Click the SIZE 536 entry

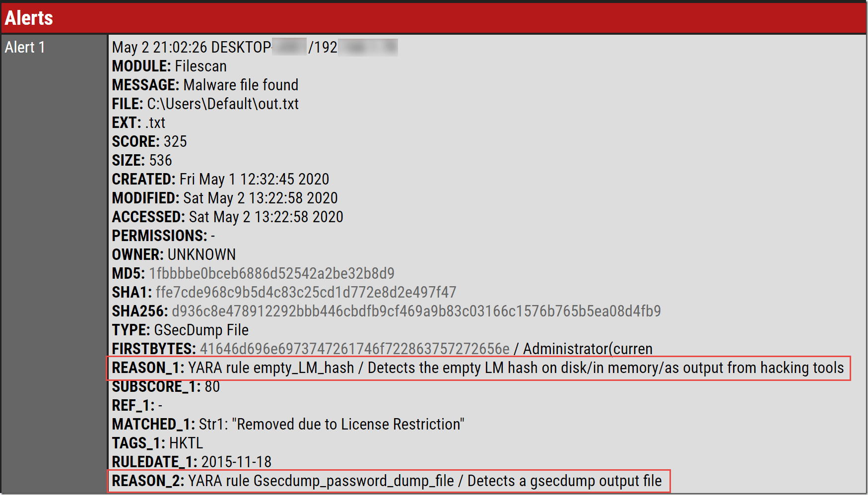[x=160, y=160]
